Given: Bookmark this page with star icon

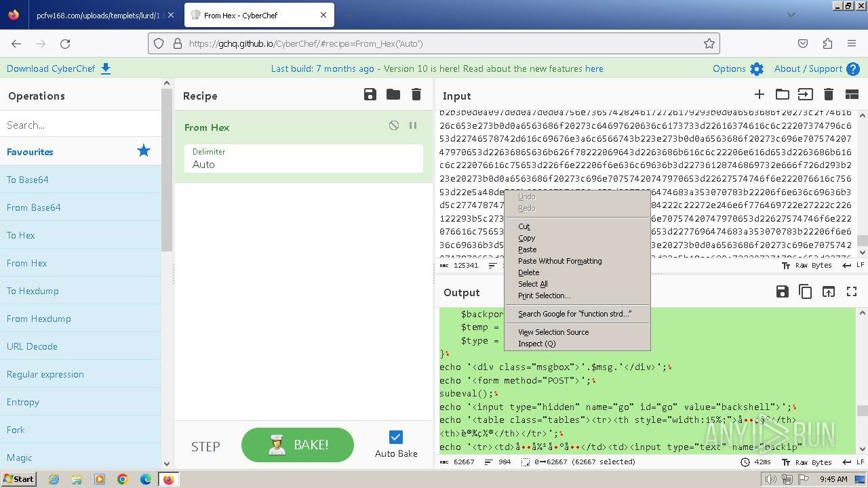Looking at the screenshot, I should tap(709, 43).
